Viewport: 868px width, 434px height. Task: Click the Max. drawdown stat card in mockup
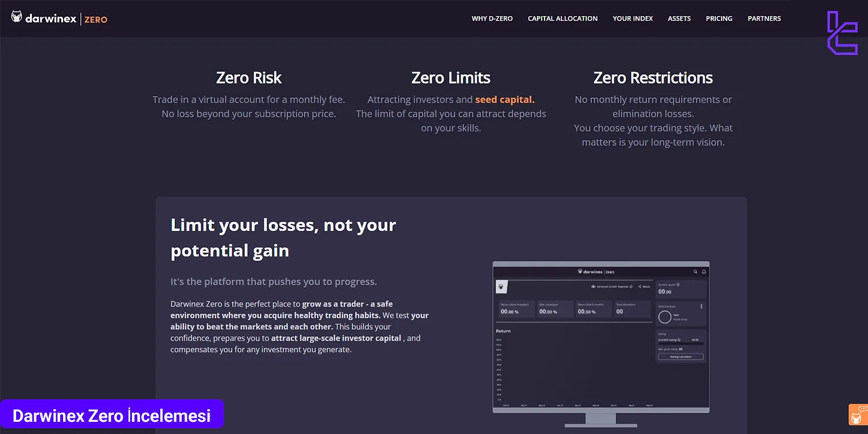click(x=556, y=309)
